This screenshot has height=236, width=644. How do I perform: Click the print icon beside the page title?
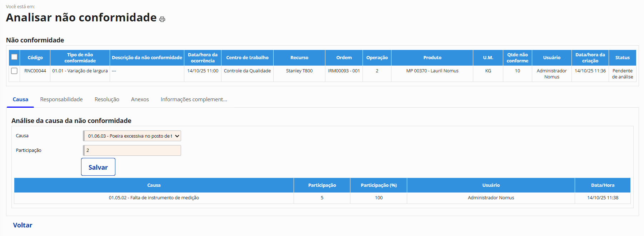pos(162,19)
